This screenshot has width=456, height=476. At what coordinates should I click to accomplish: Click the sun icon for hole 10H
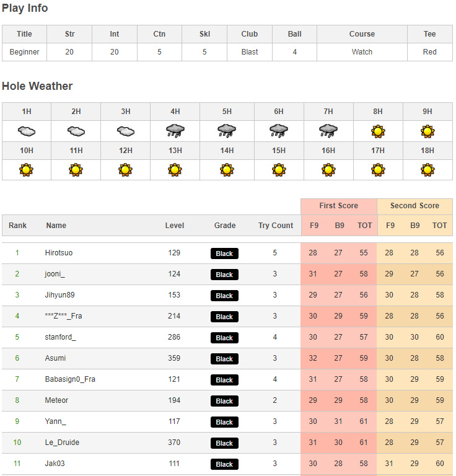(x=27, y=170)
